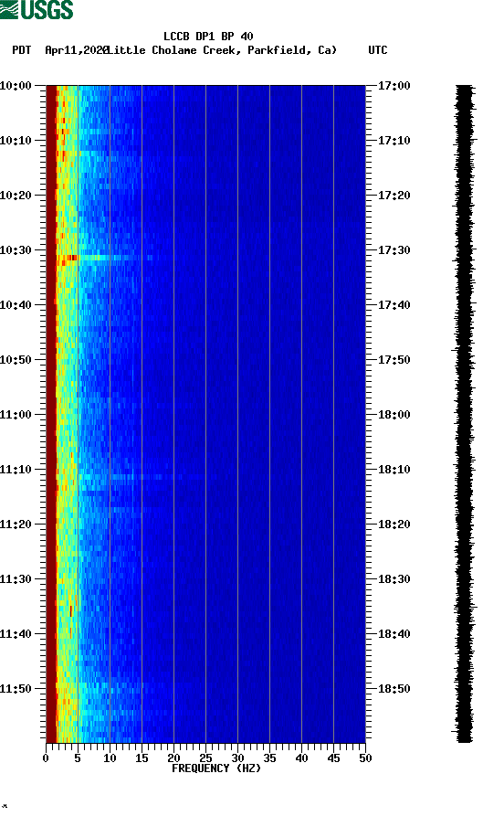Click the 10:10 PDT time label
The image size is (504, 816).
click(16, 140)
